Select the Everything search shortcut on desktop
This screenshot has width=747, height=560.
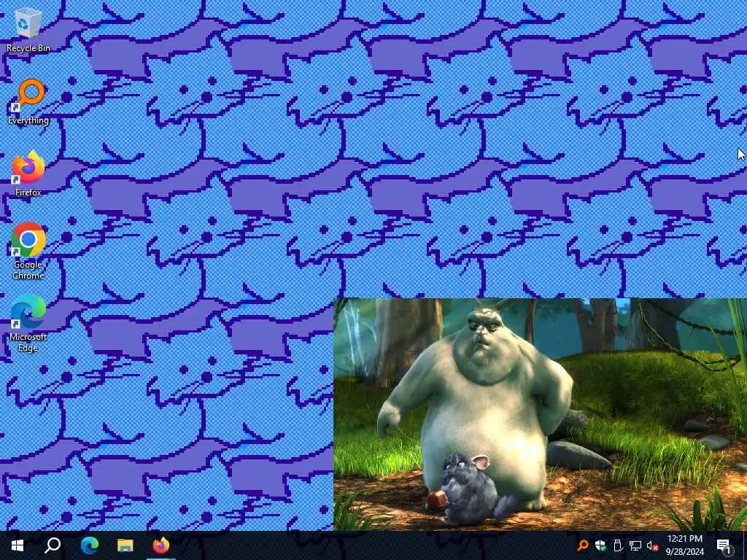(28, 102)
